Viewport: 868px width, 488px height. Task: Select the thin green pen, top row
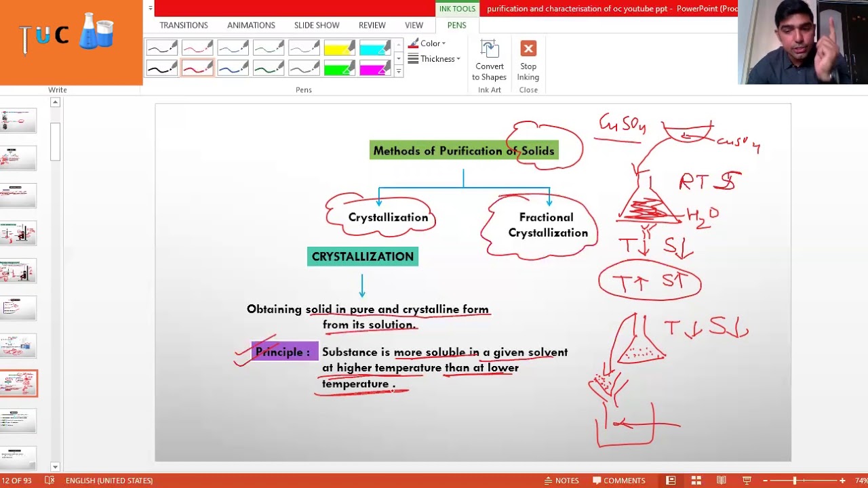pos(269,47)
